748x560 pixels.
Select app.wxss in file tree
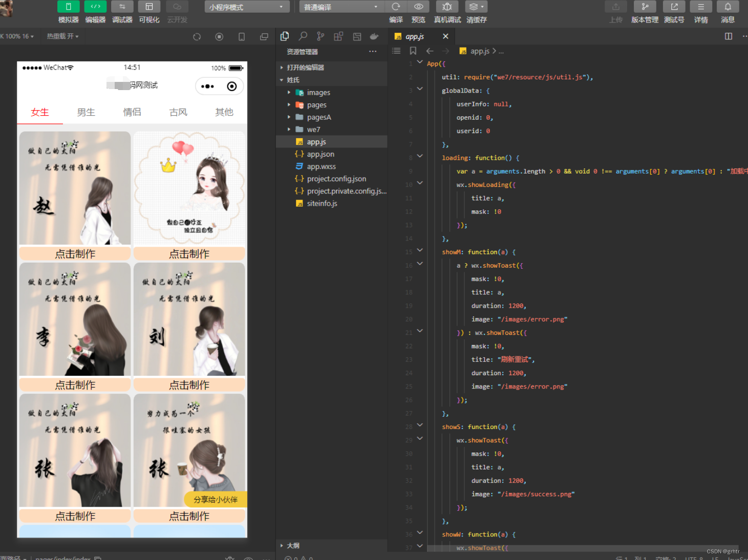click(331, 166)
